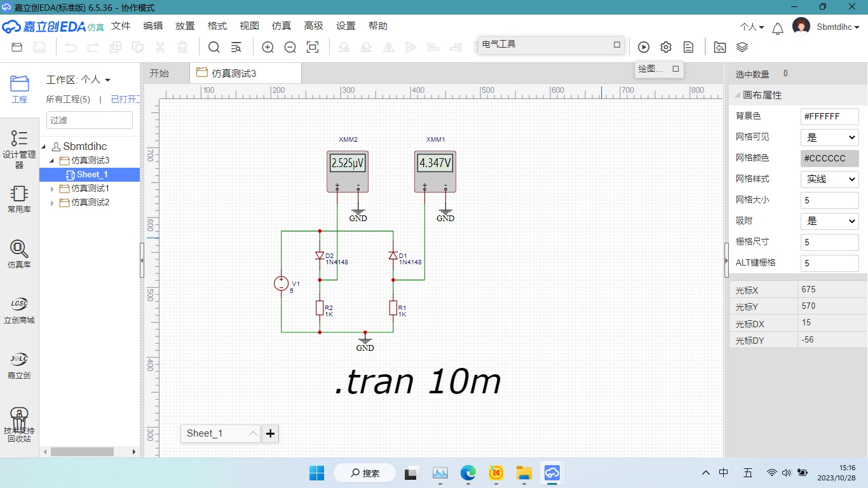Restore the 电气工具 floating toolbar

[x=616, y=44]
